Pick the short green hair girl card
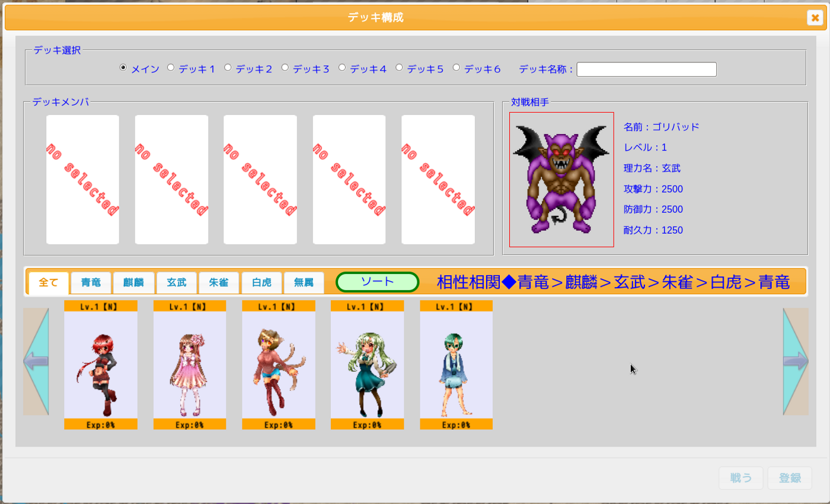Image resolution: width=830 pixels, height=504 pixels. point(456,365)
